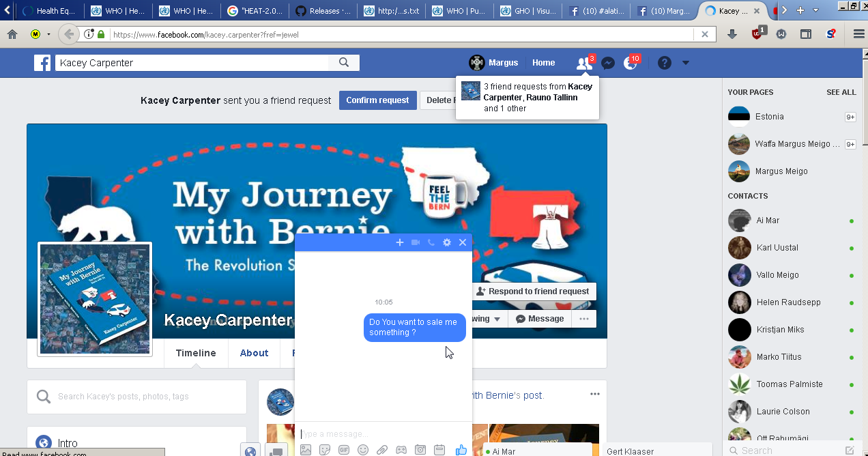Open the Firefox hamburger menu
The image size is (868, 456).
[x=858, y=34]
